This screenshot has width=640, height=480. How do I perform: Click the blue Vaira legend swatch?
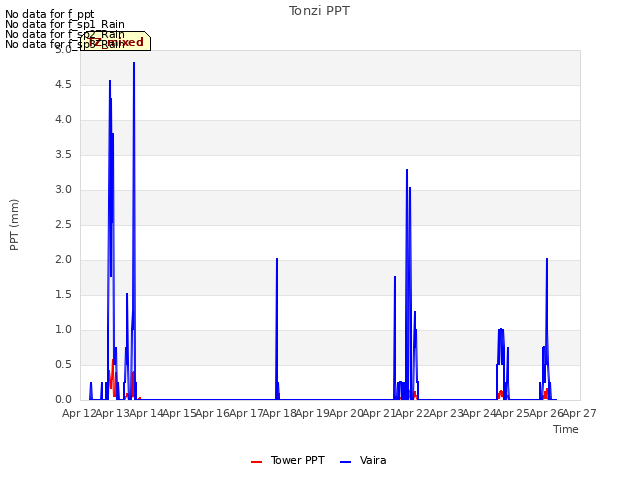click(x=345, y=462)
